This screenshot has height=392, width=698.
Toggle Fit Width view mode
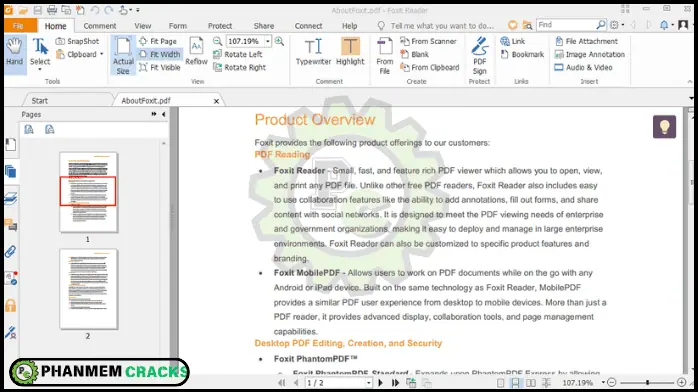point(160,54)
